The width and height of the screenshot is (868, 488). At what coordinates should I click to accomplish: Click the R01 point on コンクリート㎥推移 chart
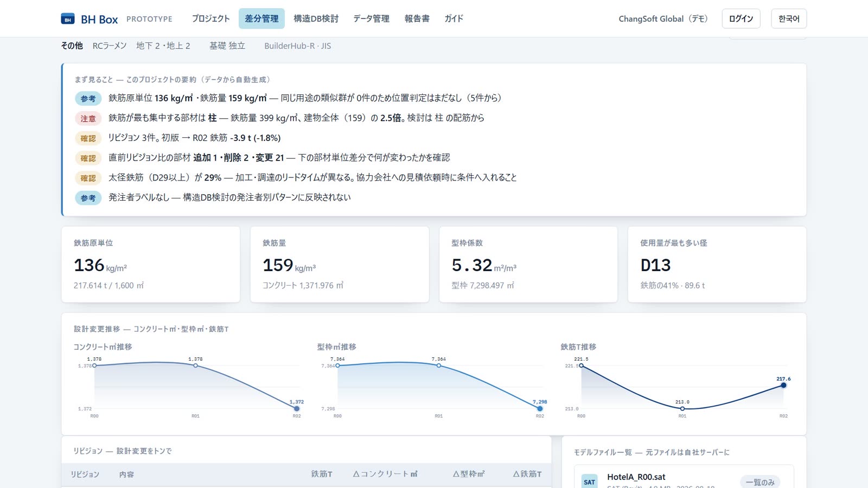click(195, 365)
